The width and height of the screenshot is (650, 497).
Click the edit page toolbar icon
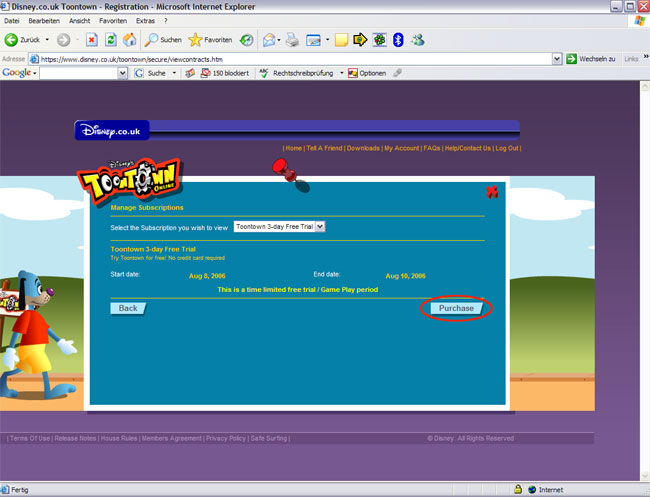(313, 40)
